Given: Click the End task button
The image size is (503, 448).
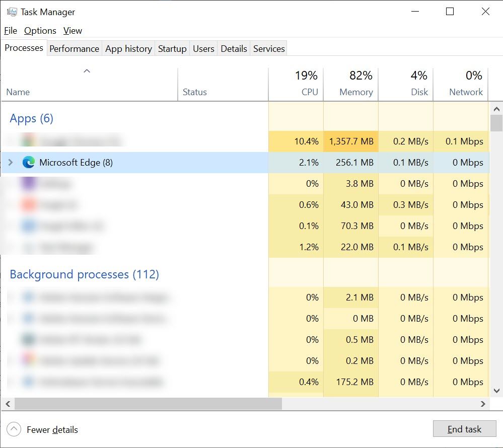Looking at the screenshot, I should [x=464, y=429].
